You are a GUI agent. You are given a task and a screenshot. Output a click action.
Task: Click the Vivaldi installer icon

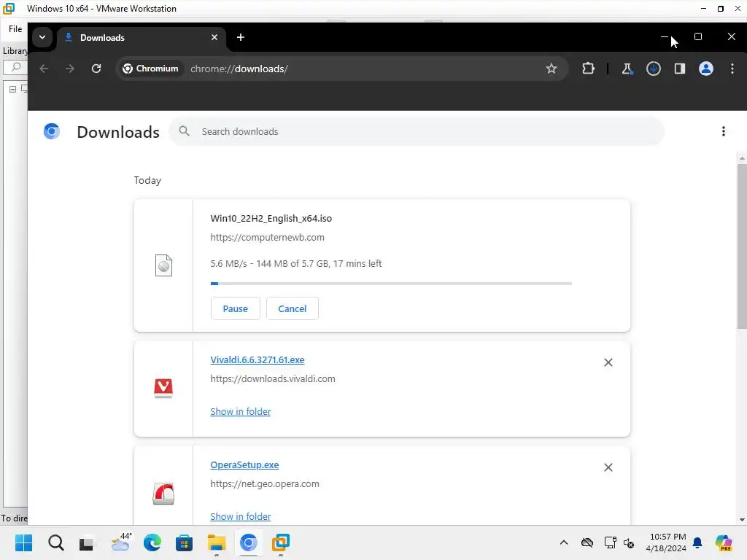pyautogui.click(x=163, y=388)
